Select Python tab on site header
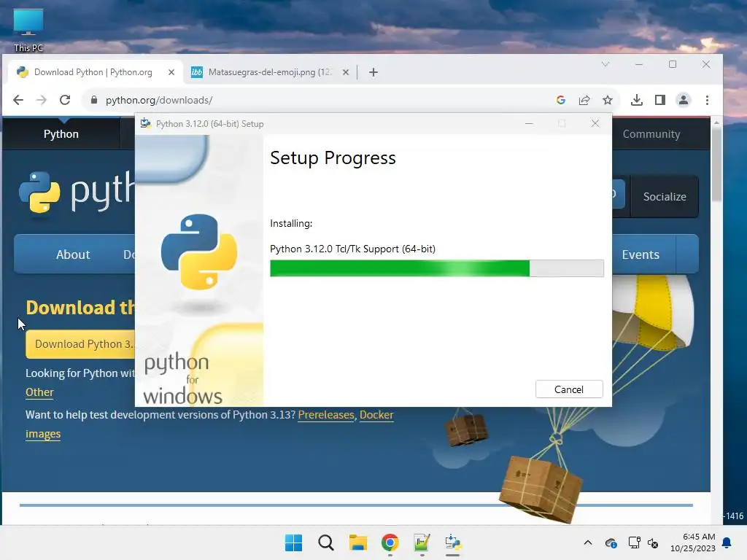This screenshot has width=747, height=560. tap(61, 134)
